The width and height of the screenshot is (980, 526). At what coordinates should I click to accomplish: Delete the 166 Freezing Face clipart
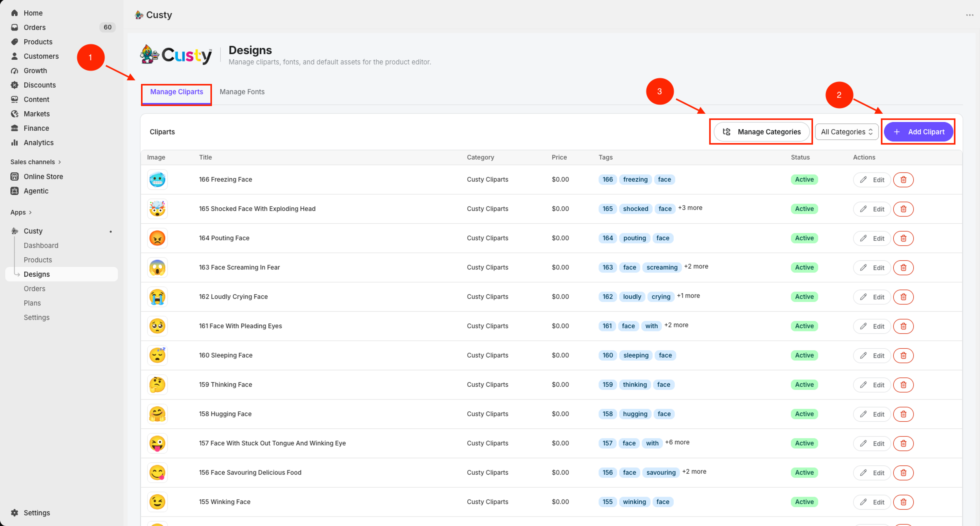[903, 179]
